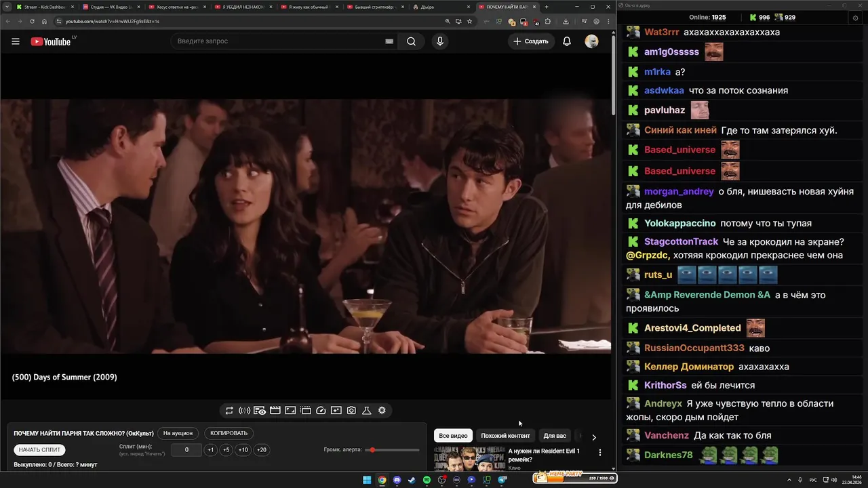
Task: Open Steam from the taskbar
Action: (x=412, y=480)
